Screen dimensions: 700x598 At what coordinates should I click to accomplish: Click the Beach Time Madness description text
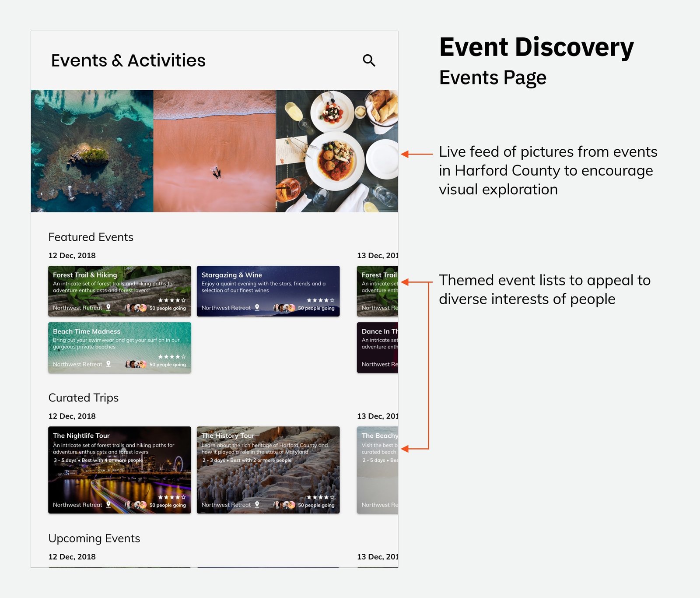point(116,344)
